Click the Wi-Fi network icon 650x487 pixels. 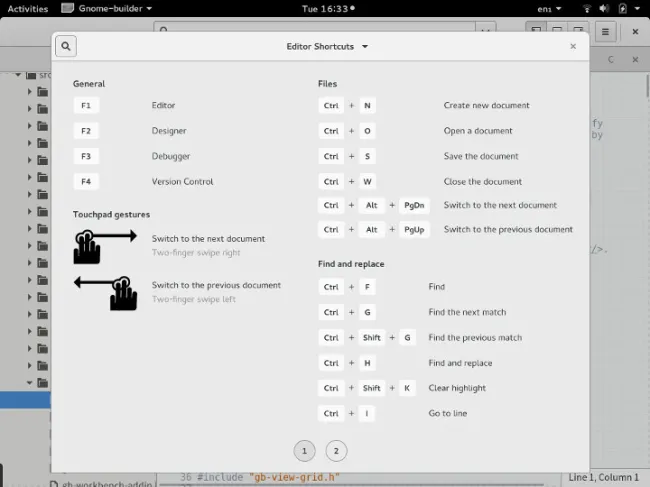(587, 9)
